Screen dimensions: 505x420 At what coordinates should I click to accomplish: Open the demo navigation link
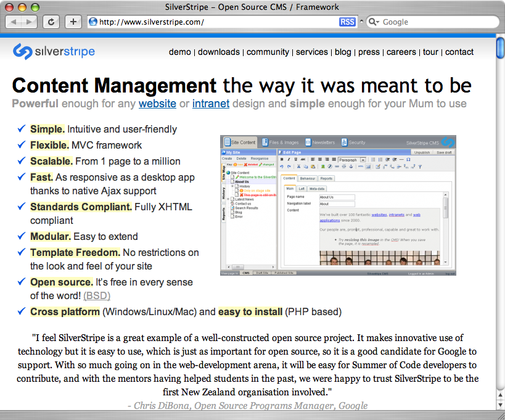179,52
